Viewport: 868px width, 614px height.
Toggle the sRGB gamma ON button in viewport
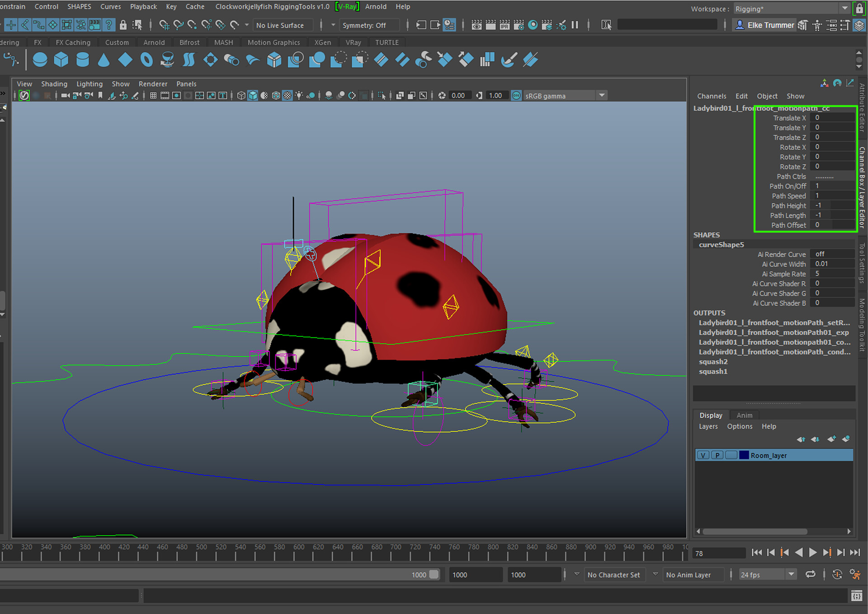tap(516, 95)
